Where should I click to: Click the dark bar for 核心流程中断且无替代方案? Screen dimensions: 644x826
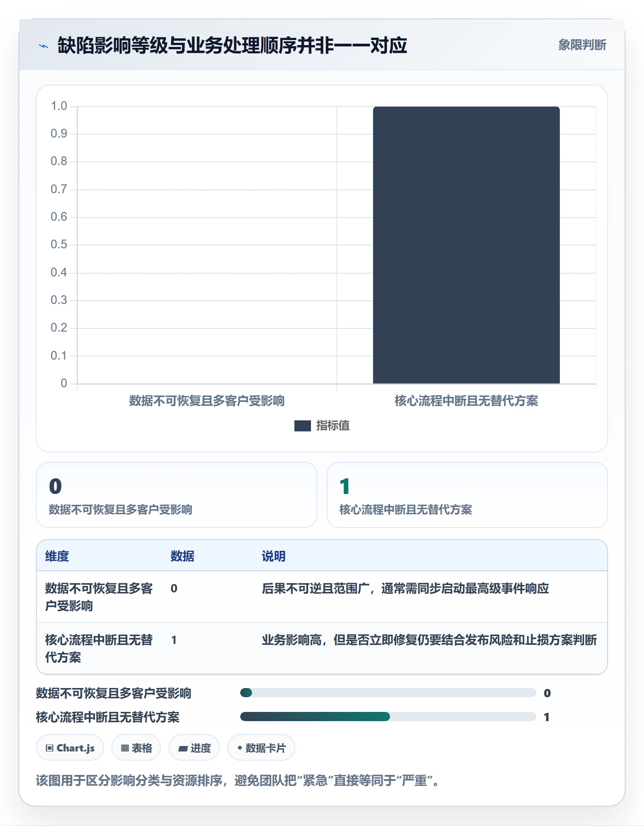(466, 245)
